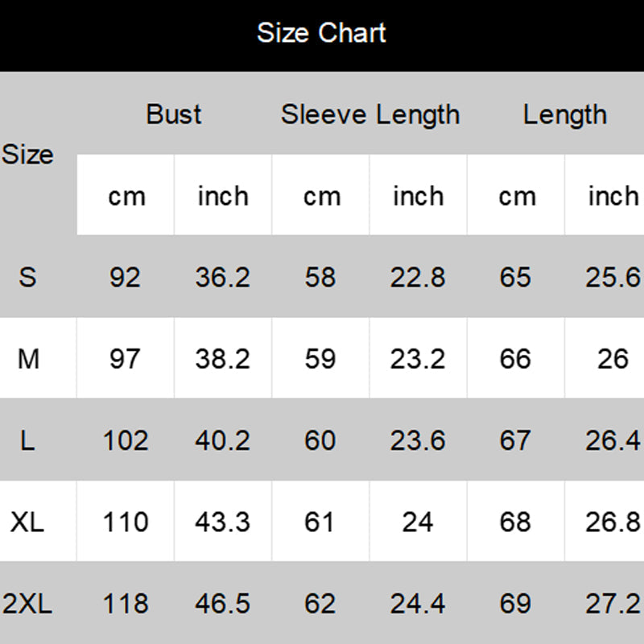Select the Length column header

pyautogui.click(x=564, y=114)
